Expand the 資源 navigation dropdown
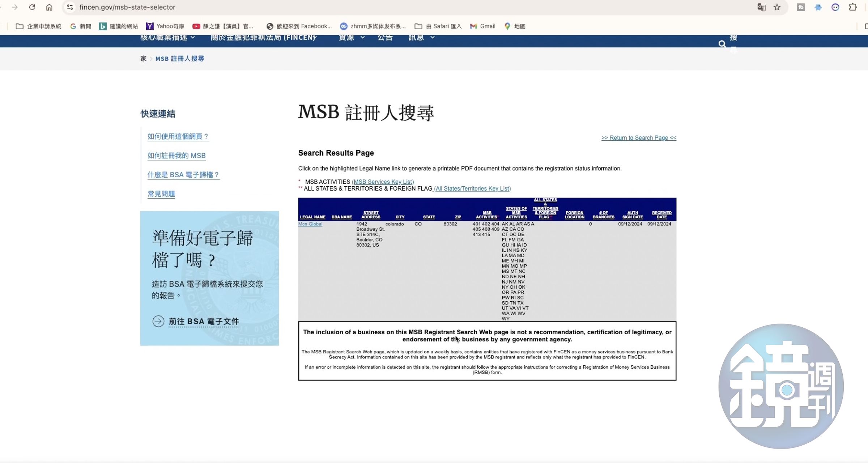The width and height of the screenshot is (868, 463). [x=352, y=37]
